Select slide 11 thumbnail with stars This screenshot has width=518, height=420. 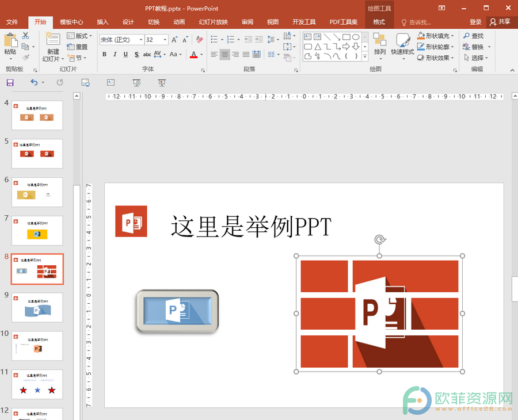(x=37, y=384)
